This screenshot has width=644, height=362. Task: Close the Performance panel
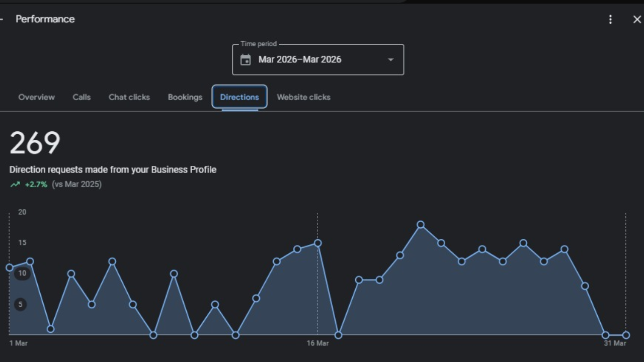pyautogui.click(x=636, y=20)
